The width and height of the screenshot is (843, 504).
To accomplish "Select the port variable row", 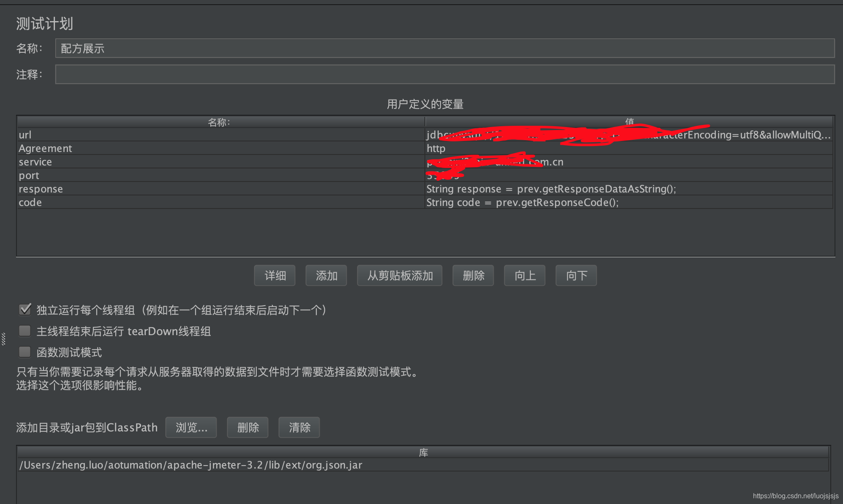I will tap(169, 175).
